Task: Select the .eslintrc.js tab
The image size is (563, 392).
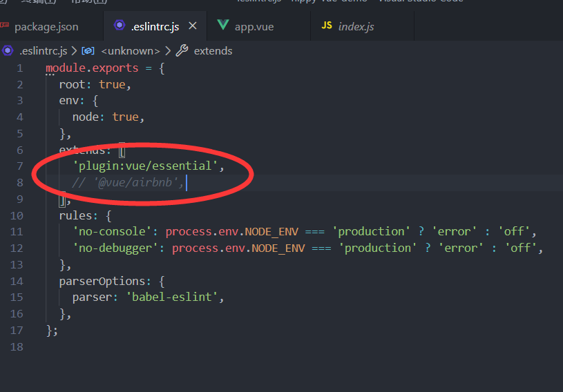Action: [155, 26]
